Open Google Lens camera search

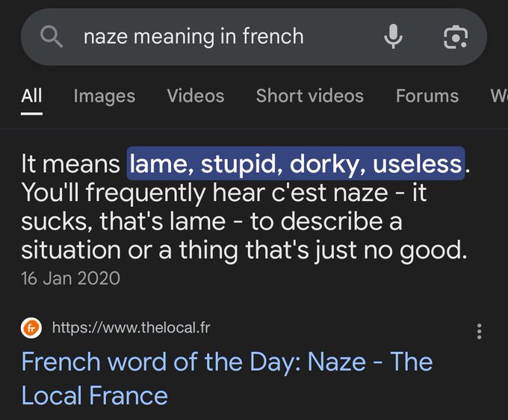click(455, 37)
